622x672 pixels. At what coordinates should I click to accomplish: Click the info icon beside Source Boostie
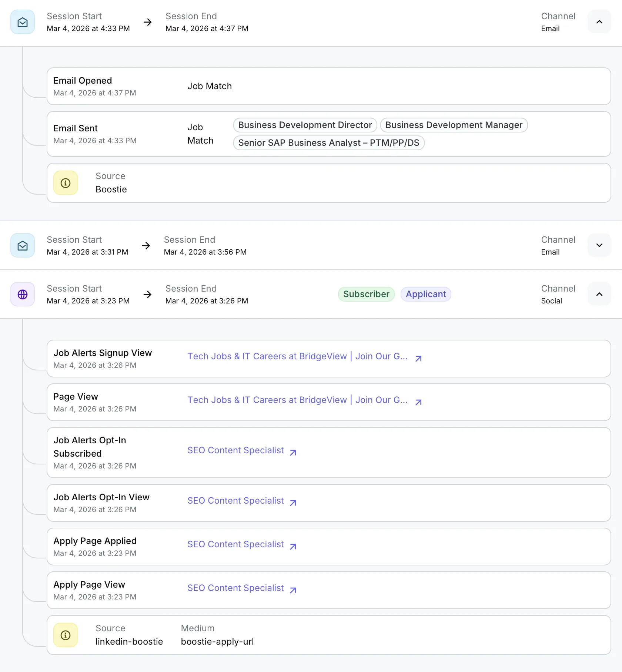click(66, 183)
